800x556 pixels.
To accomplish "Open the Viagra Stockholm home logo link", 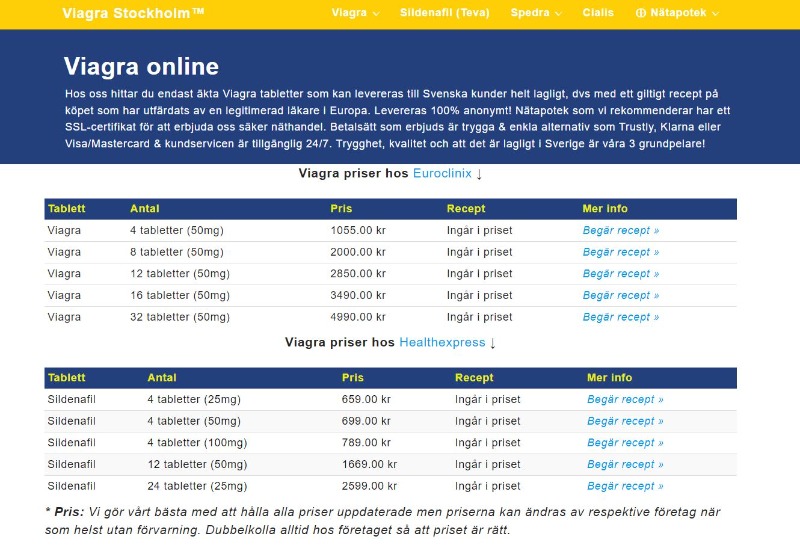I will (x=133, y=13).
